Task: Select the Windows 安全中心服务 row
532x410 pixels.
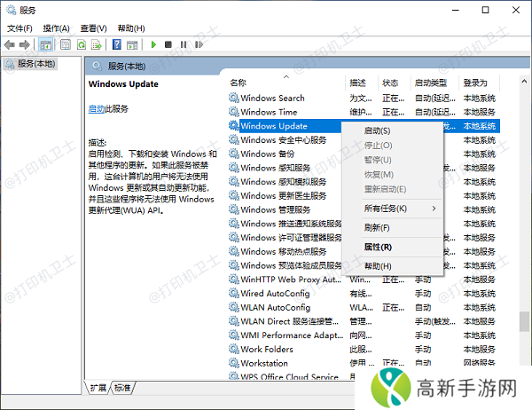Action: pos(284,139)
